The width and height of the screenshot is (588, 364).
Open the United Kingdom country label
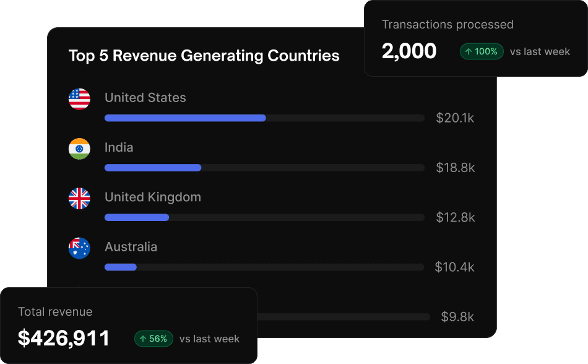(x=153, y=197)
